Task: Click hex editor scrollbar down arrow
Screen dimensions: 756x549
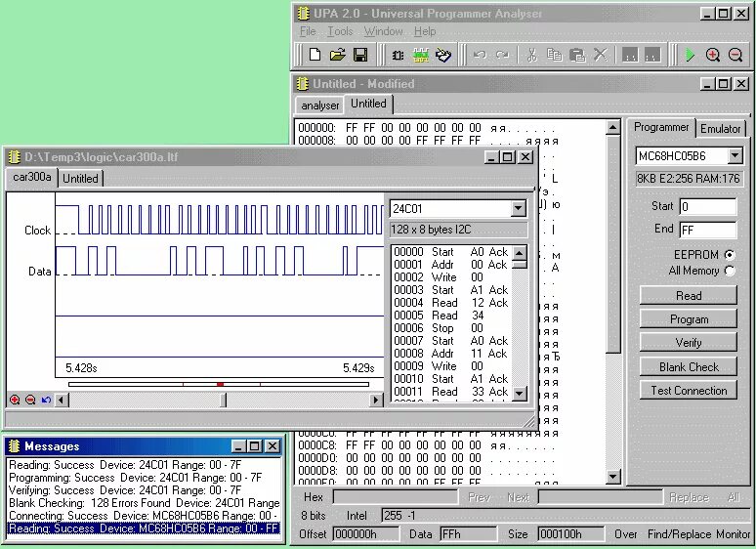Action: pyautogui.click(x=612, y=477)
